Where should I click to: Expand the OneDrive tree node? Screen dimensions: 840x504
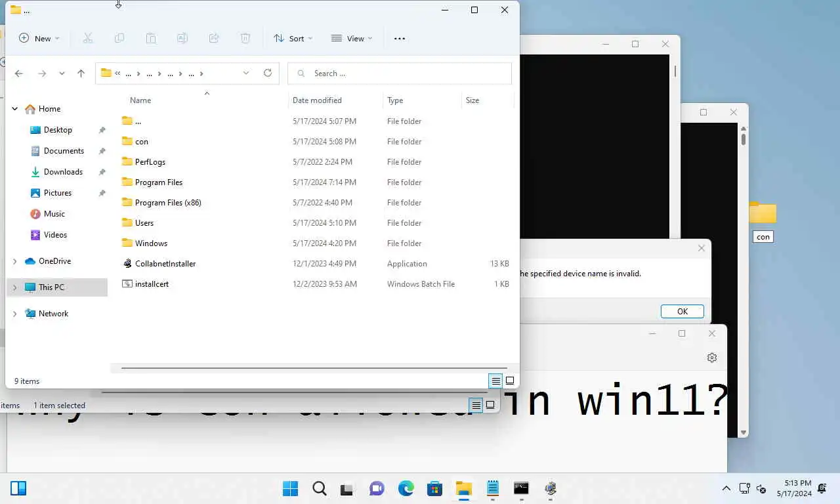15,261
